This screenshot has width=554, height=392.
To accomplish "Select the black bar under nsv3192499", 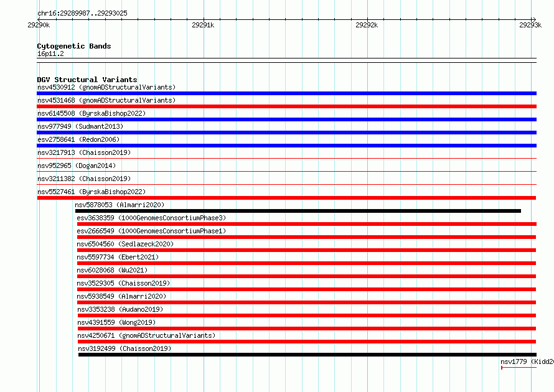I will pos(308,355).
